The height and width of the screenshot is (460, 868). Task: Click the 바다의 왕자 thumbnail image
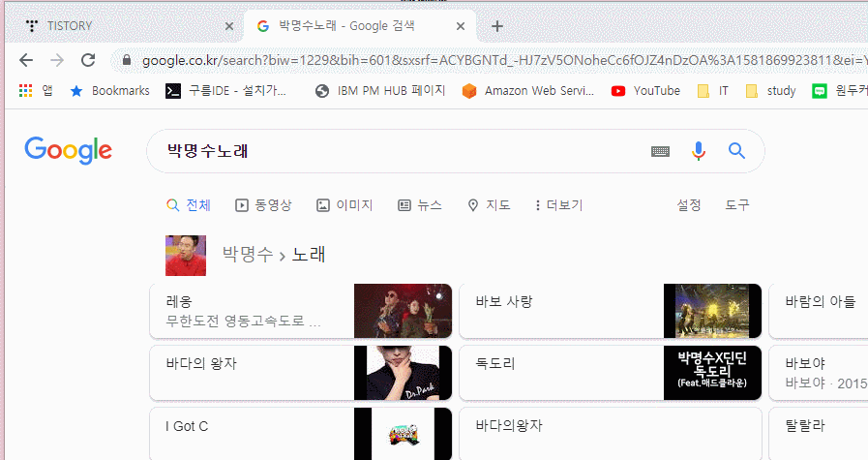coord(403,373)
